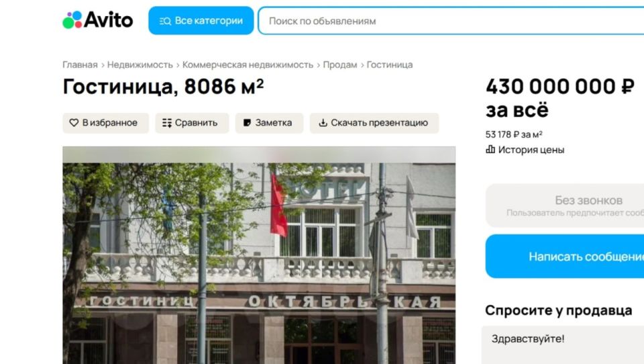Click the Сравнить button
Viewport: 644px width, 364px height.
pyautogui.click(x=192, y=123)
